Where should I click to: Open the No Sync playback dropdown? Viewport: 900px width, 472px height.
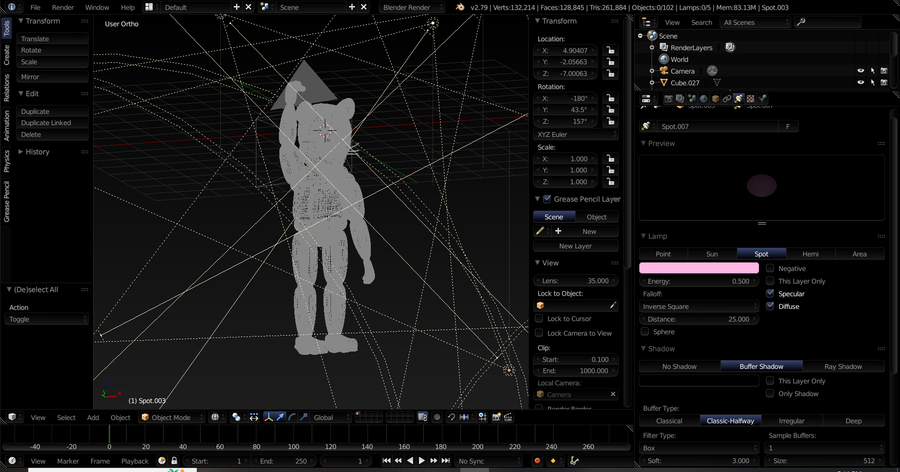point(489,461)
